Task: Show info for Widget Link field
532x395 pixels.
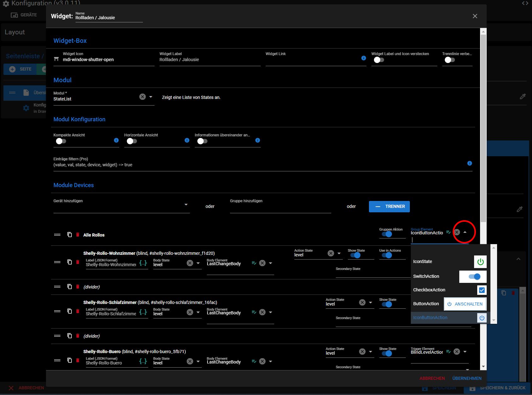Action: (364, 58)
